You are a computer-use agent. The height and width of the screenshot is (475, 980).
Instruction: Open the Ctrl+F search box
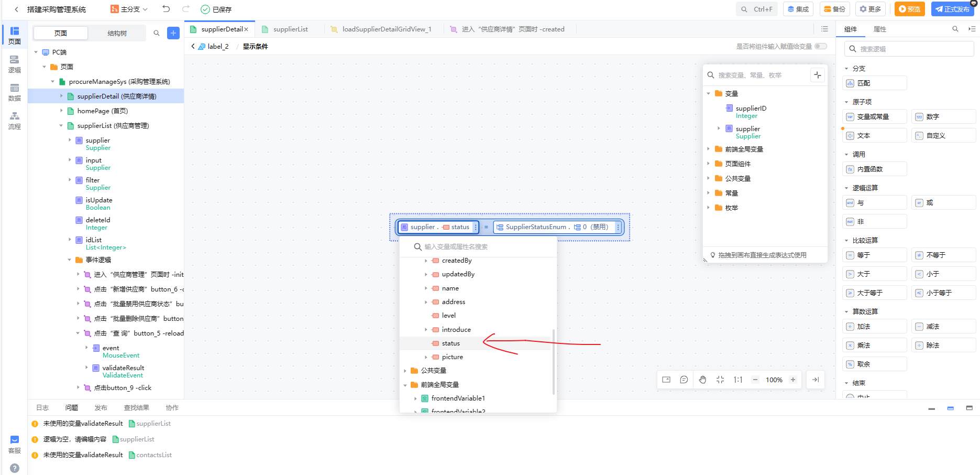[x=756, y=9]
